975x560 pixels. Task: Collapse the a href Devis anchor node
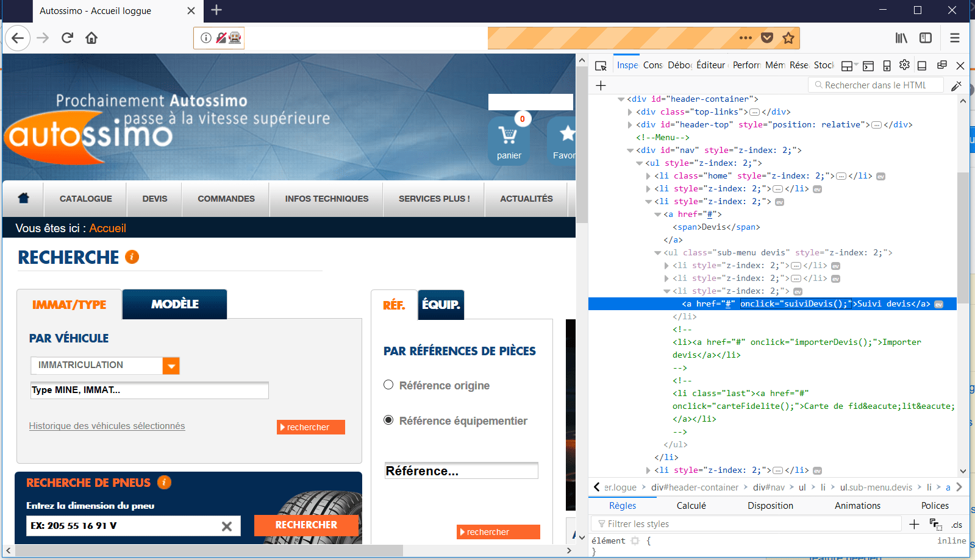658,214
